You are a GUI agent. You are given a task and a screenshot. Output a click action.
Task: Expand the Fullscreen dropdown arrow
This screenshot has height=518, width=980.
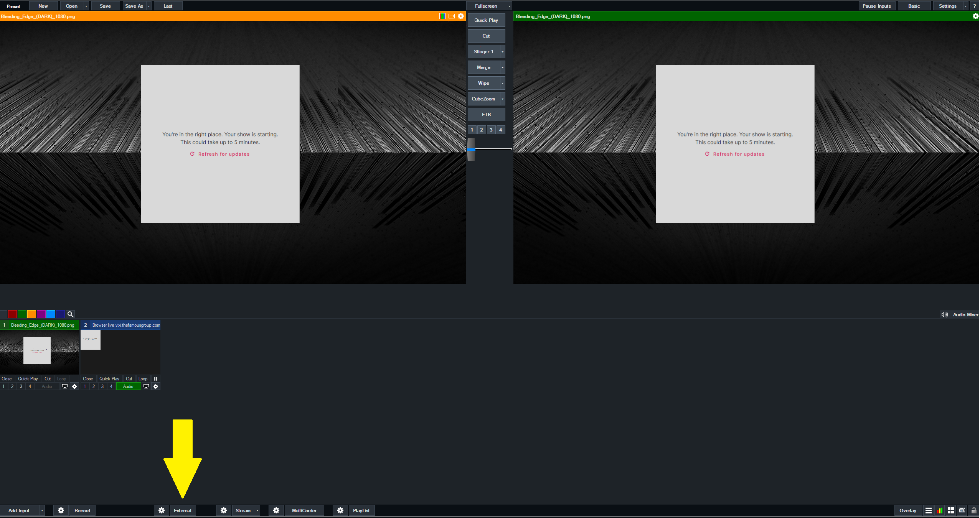(x=509, y=6)
